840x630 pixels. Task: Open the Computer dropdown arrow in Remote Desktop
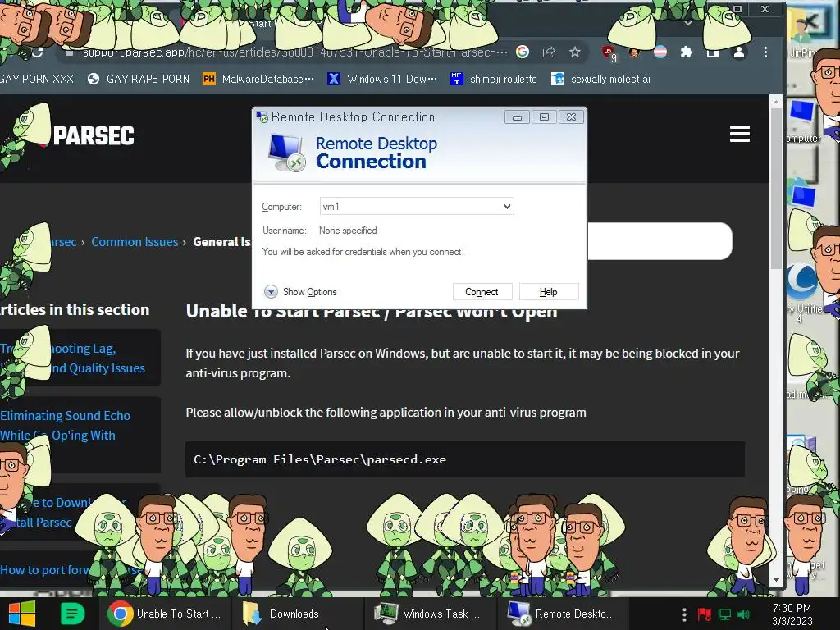(507, 206)
